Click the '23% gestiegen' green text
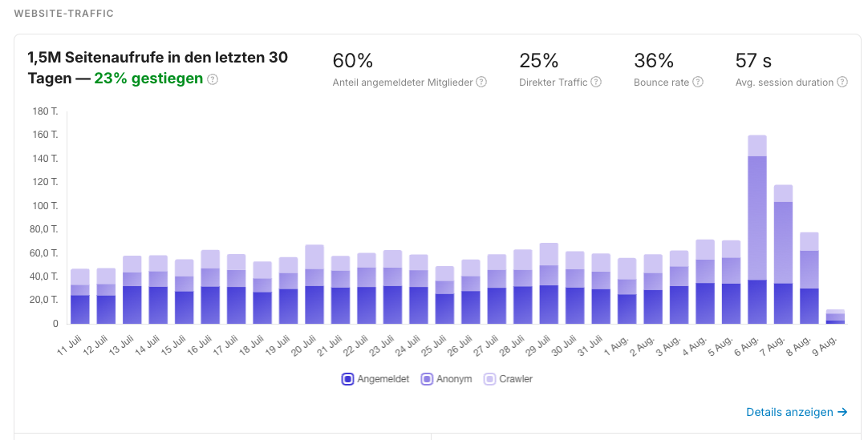 click(148, 79)
